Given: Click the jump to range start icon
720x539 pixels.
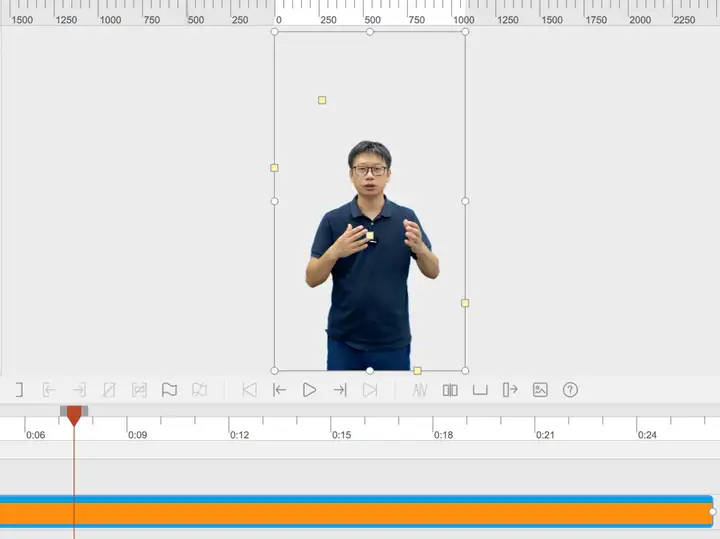Looking at the screenshot, I should tap(49, 390).
